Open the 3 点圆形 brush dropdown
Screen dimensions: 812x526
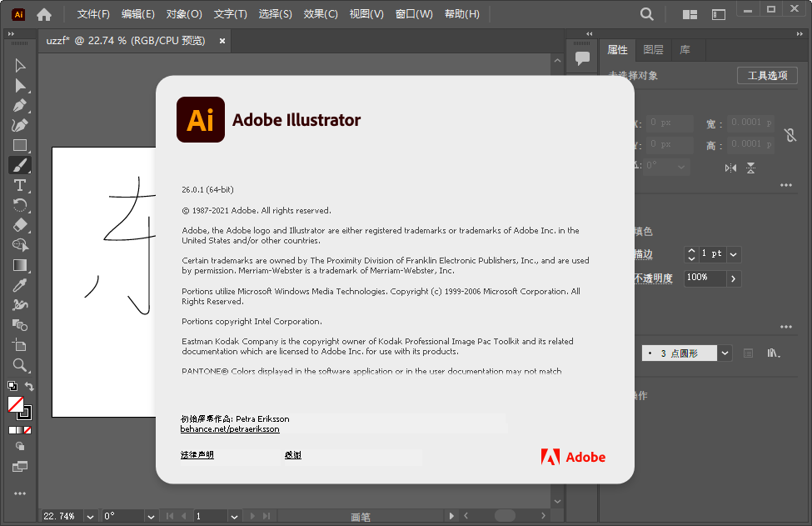724,353
